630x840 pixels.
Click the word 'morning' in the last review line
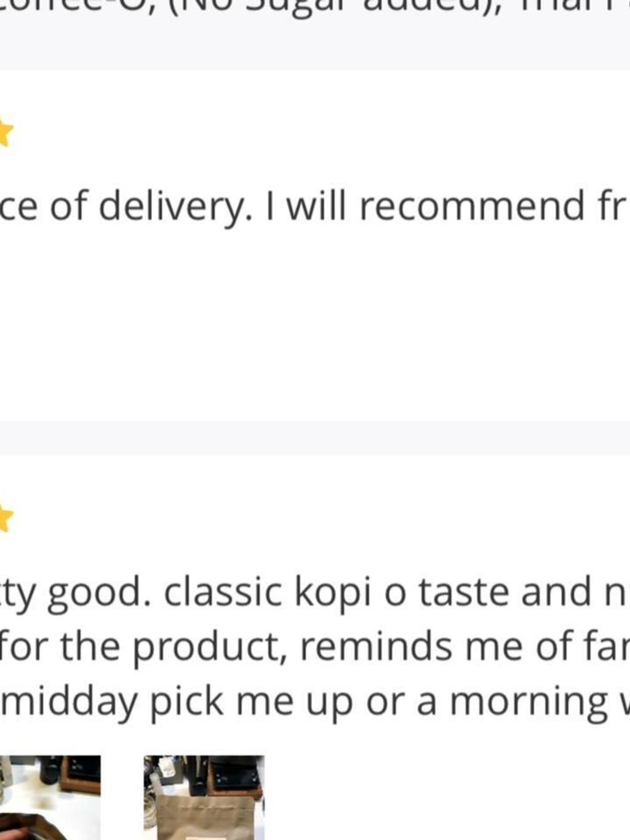click(x=528, y=702)
